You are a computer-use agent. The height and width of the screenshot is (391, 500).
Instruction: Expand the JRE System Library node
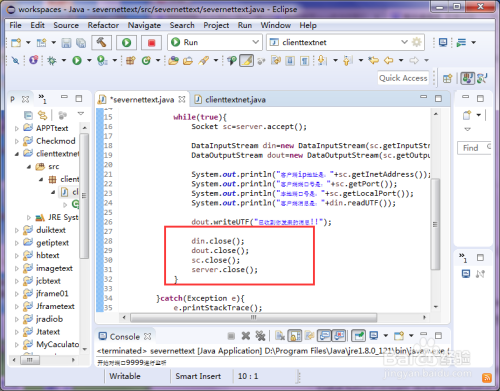coord(29,218)
